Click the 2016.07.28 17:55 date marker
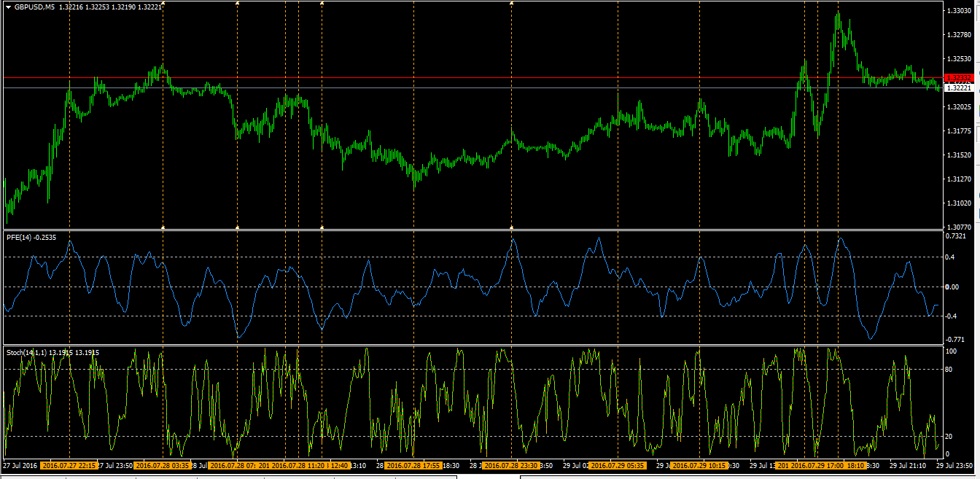This screenshot has height=479, width=980. point(413,465)
